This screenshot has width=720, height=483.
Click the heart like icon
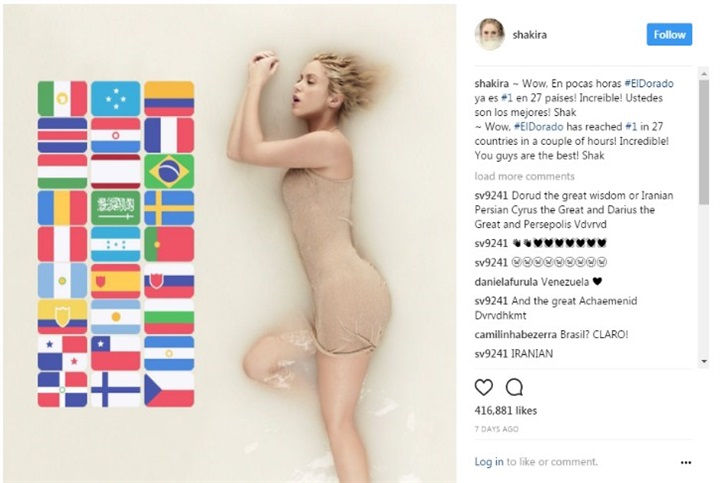[484, 388]
